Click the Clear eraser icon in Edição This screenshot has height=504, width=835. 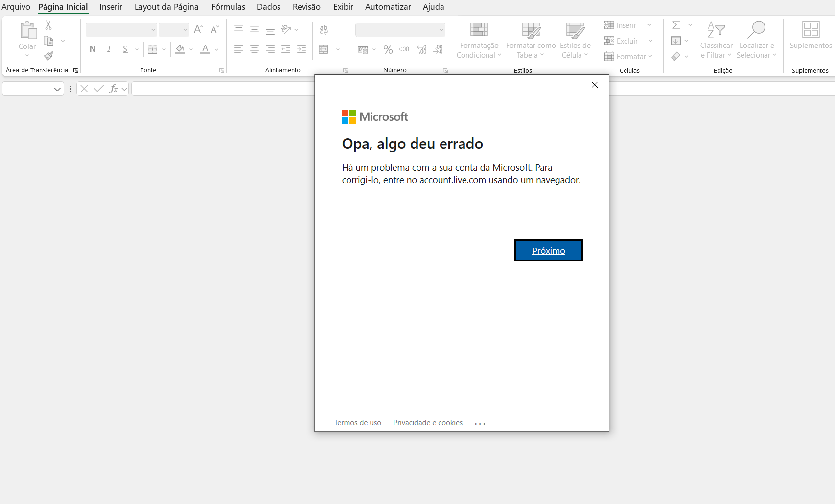676,56
